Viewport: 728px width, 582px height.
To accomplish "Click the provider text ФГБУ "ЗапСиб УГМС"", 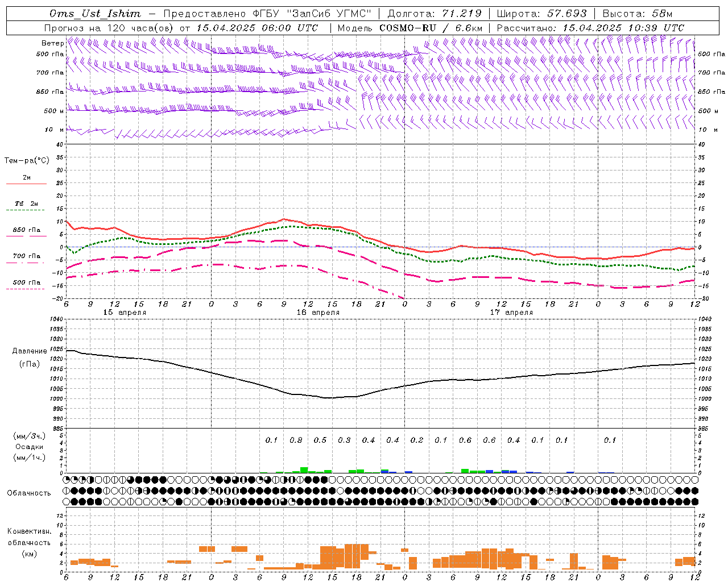I will tap(311, 14).
